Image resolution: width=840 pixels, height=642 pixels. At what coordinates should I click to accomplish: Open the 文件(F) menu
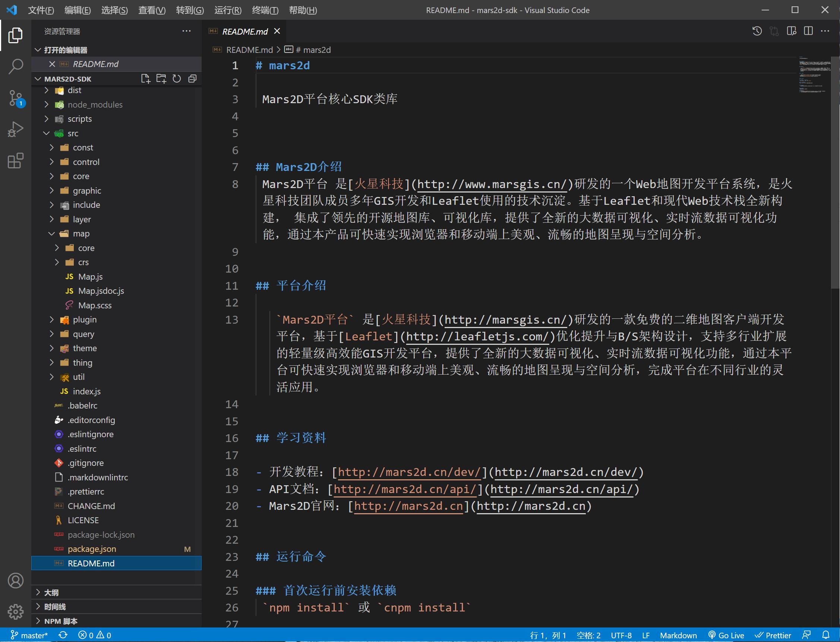click(41, 10)
